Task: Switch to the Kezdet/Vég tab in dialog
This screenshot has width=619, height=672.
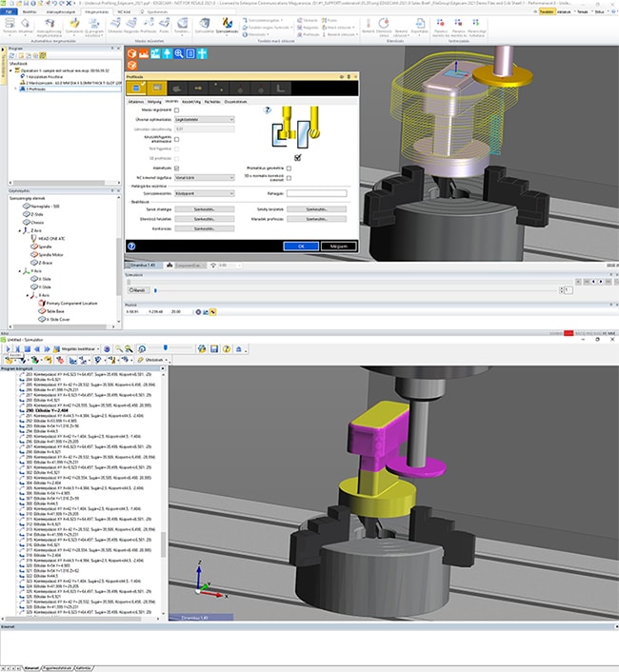Action: pos(191,102)
